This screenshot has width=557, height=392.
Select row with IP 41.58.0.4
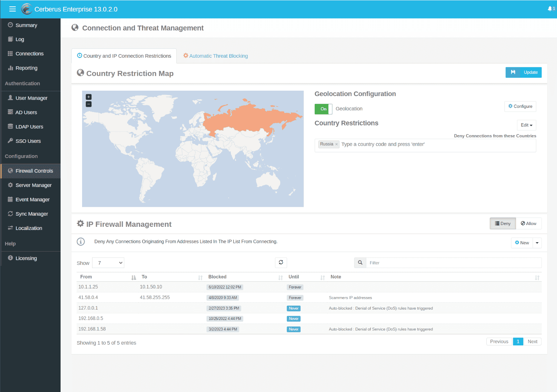pyautogui.click(x=309, y=297)
